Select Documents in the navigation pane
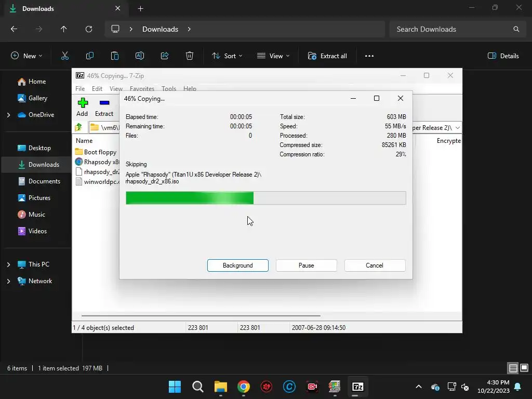This screenshot has width=532, height=399. click(x=38, y=181)
